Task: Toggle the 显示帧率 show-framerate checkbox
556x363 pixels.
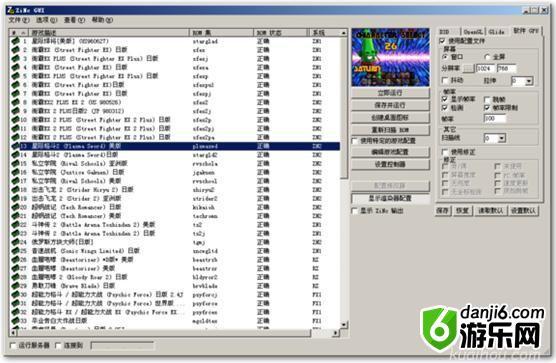Action: pos(445,99)
